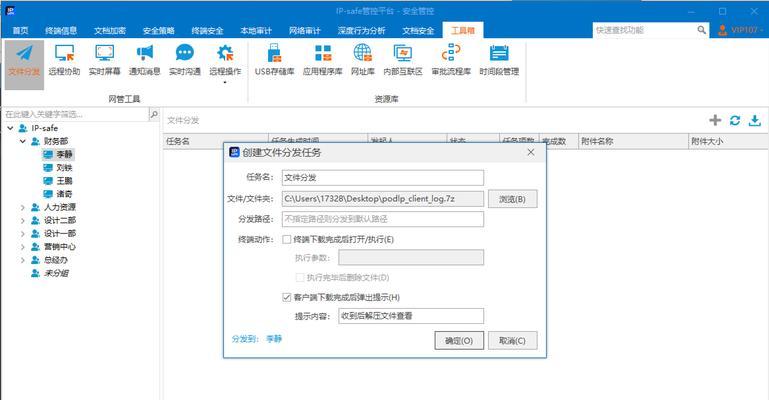
Task: Close the 创建文件分发任务 dialog
Action: click(x=531, y=152)
